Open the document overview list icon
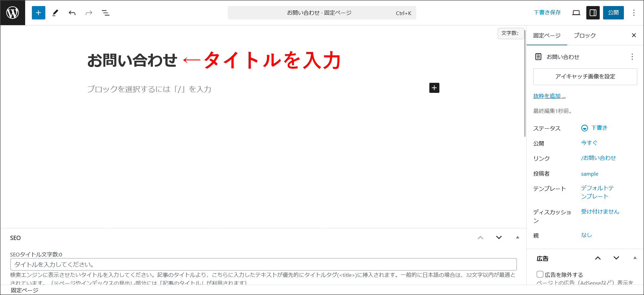Viewport: 644px width, 295px height. (106, 13)
